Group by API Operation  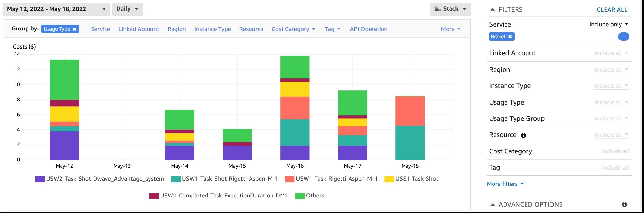click(368, 29)
